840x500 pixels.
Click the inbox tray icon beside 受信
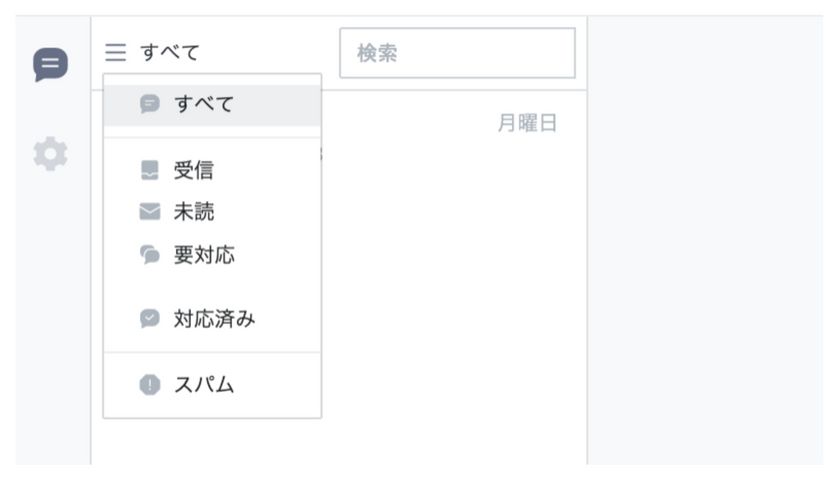pos(149,170)
